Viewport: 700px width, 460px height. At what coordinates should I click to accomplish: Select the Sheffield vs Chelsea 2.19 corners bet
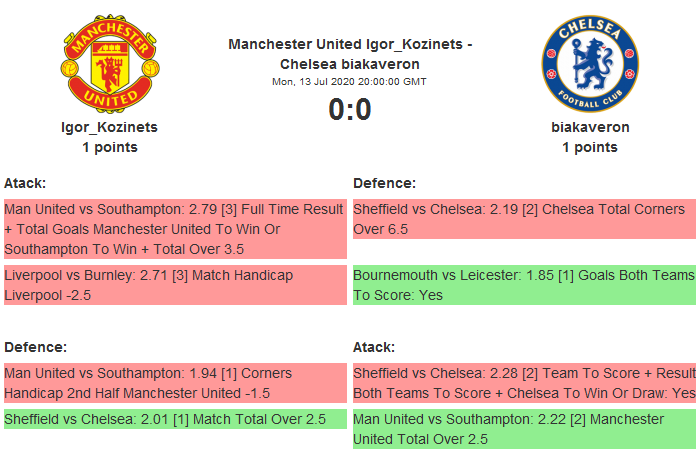(x=524, y=219)
